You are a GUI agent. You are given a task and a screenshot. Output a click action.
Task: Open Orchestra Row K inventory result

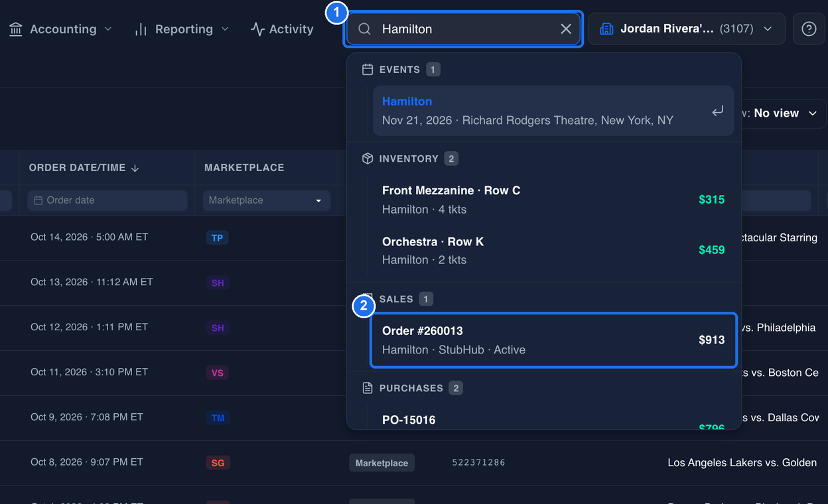(553, 251)
